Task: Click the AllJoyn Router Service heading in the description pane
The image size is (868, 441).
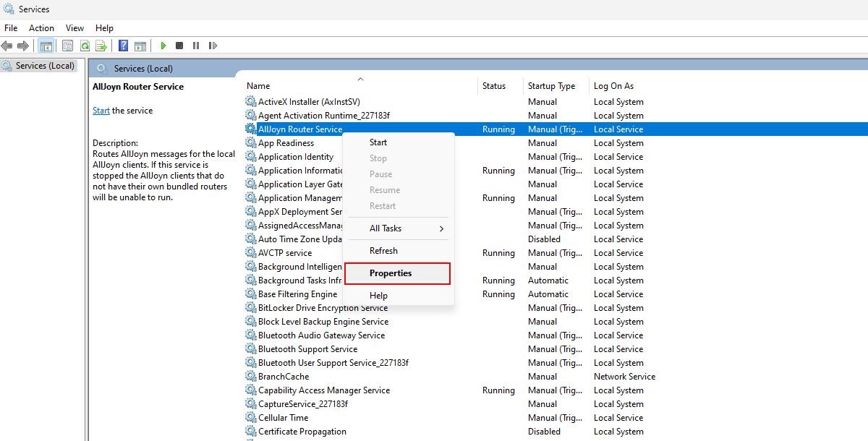Action: coord(138,87)
